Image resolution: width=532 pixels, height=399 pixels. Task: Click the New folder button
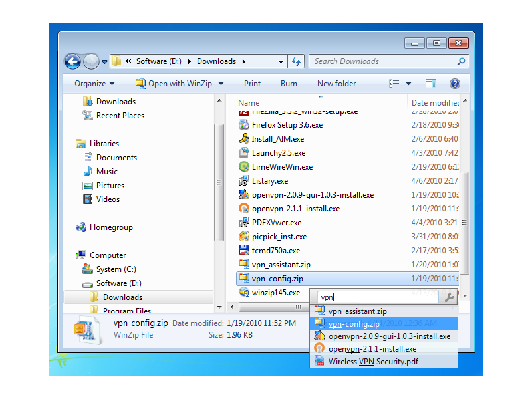336,84
